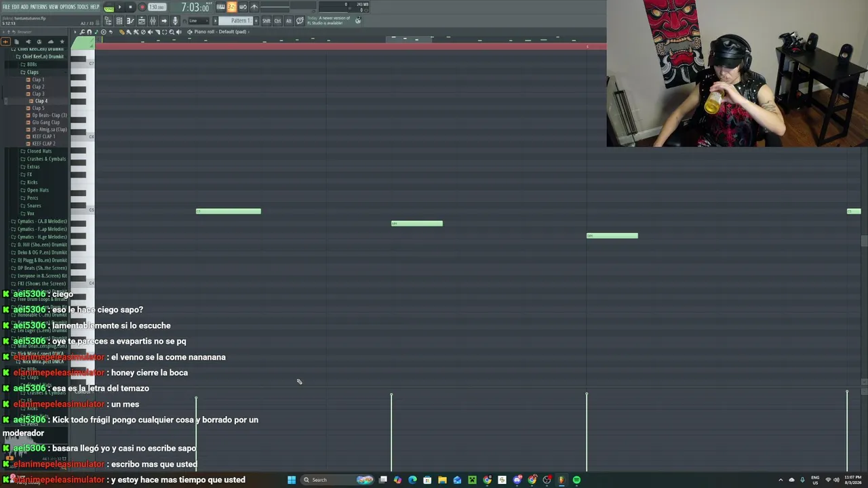The width and height of the screenshot is (868, 488).
Task: Toggle song/pattern mode switch
Action: coord(108,8)
